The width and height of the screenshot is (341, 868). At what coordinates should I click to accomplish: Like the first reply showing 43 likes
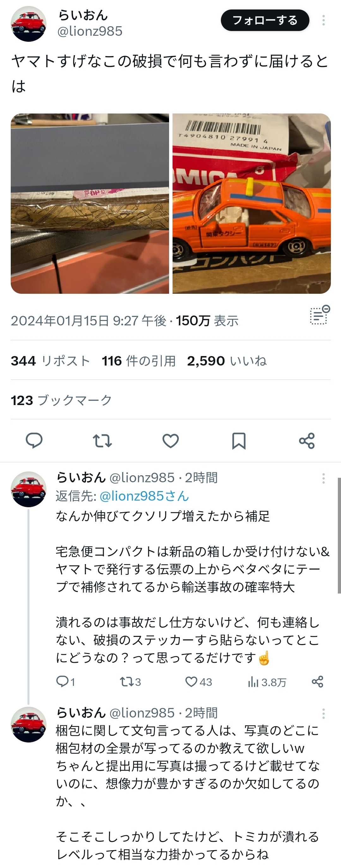198,682
